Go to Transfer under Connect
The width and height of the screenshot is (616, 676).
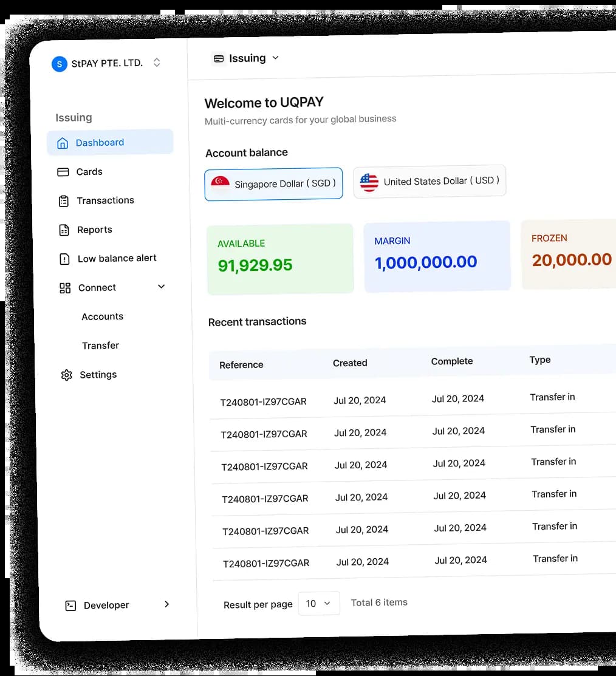[x=101, y=346]
